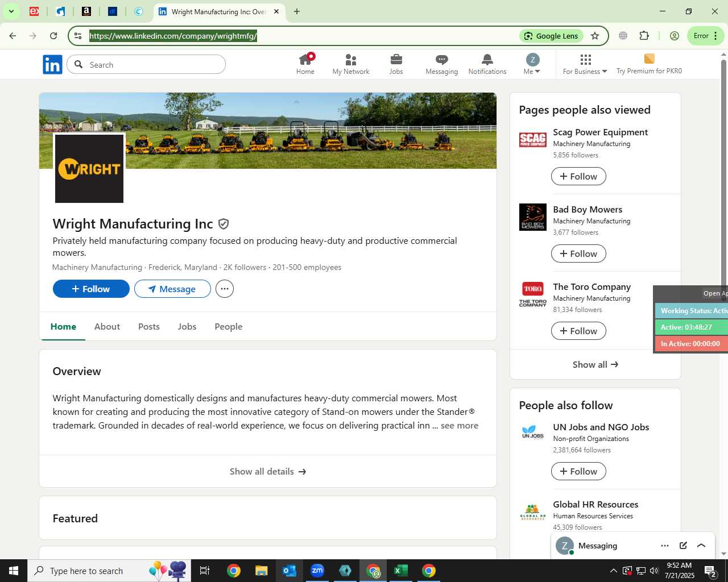Click the URL address bar
Screen dimensions: 728x582
click(301, 36)
